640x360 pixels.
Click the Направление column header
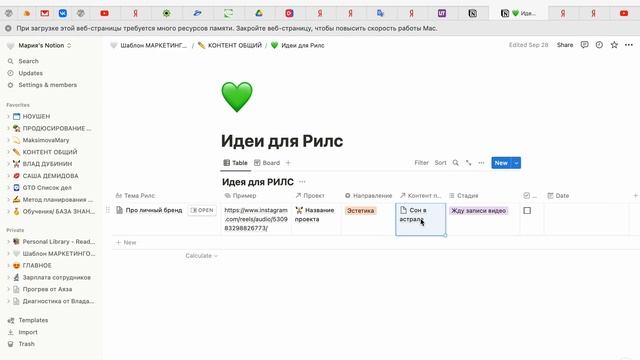point(368,196)
